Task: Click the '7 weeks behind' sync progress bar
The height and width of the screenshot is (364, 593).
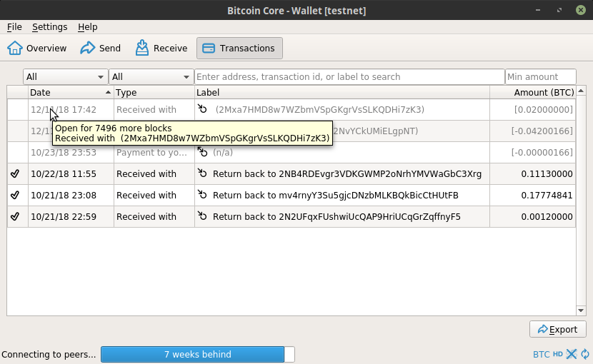Action: pyautogui.click(x=197, y=355)
